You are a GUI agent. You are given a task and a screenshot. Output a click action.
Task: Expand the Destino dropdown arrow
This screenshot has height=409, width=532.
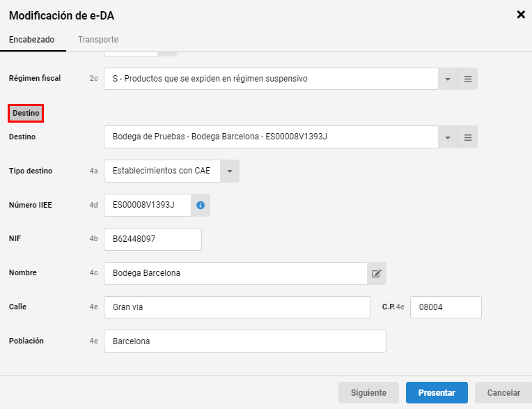pos(448,137)
